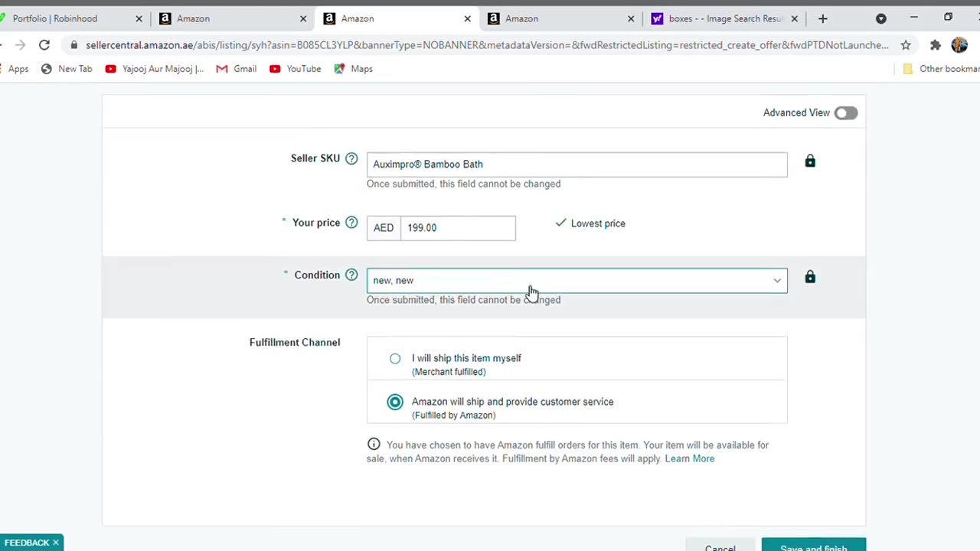
Task: Dismiss the FEEDBACK badge with X
Action: [56, 543]
